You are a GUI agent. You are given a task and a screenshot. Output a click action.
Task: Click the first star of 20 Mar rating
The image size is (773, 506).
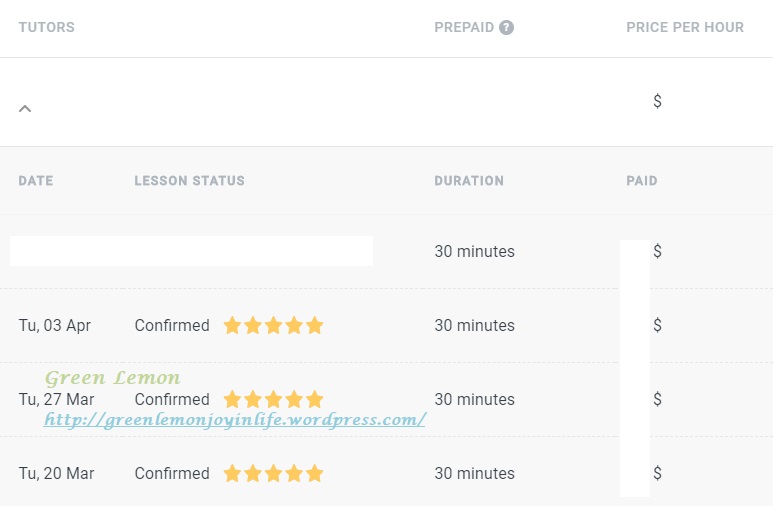[x=232, y=473]
